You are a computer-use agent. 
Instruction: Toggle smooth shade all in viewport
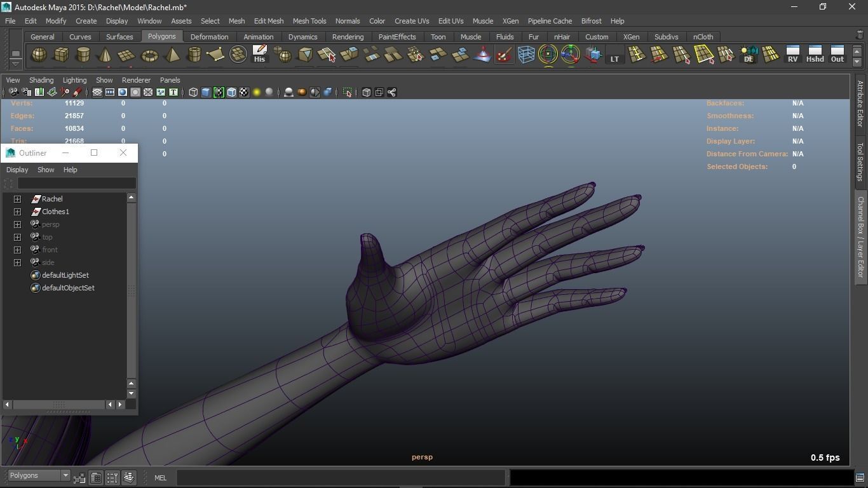206,92
